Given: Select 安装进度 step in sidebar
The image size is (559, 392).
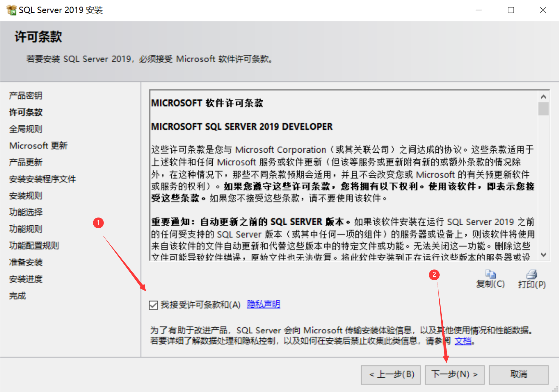Looking at the screenshot, I should [x=26, y=279].
